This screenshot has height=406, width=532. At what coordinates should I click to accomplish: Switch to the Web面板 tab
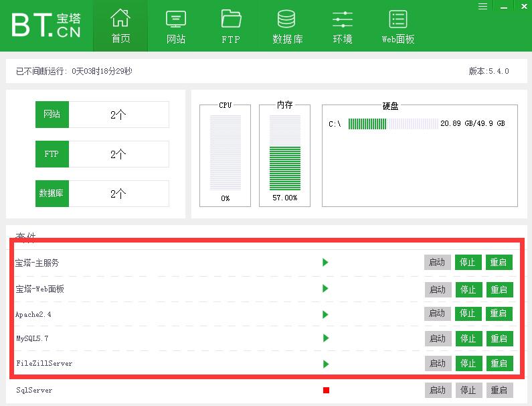click(397, 26)
